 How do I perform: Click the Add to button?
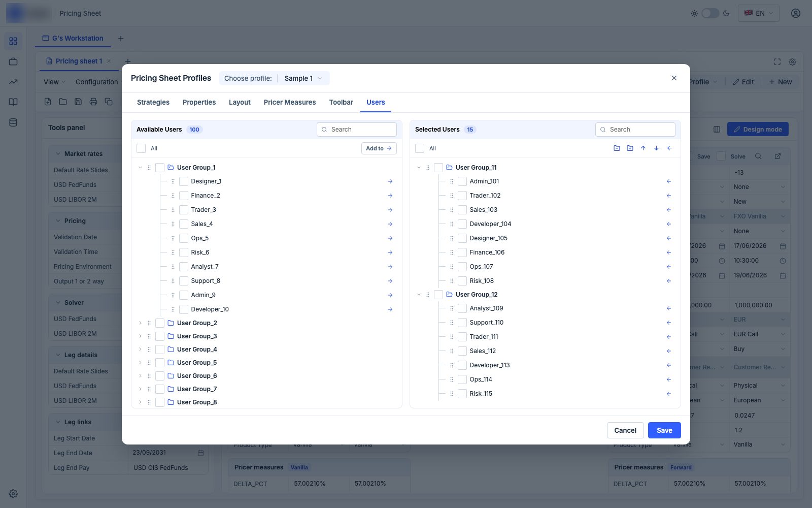click(379, 148)
